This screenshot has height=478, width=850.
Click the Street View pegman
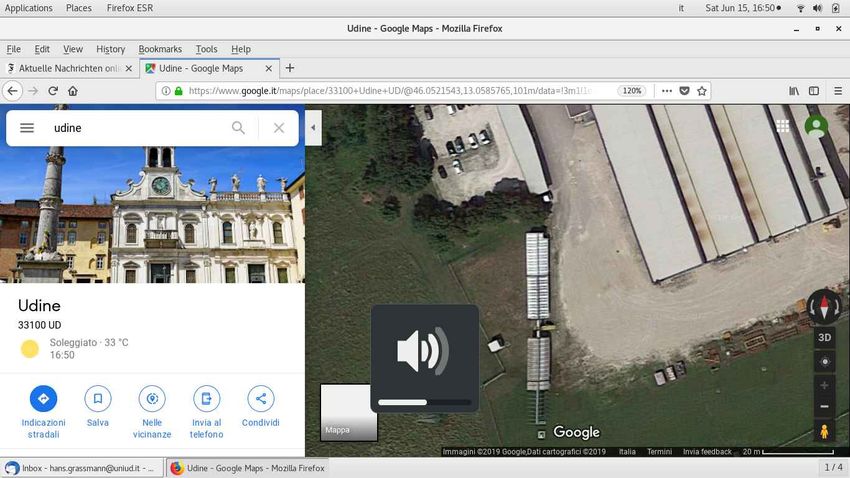pos(825,431)
